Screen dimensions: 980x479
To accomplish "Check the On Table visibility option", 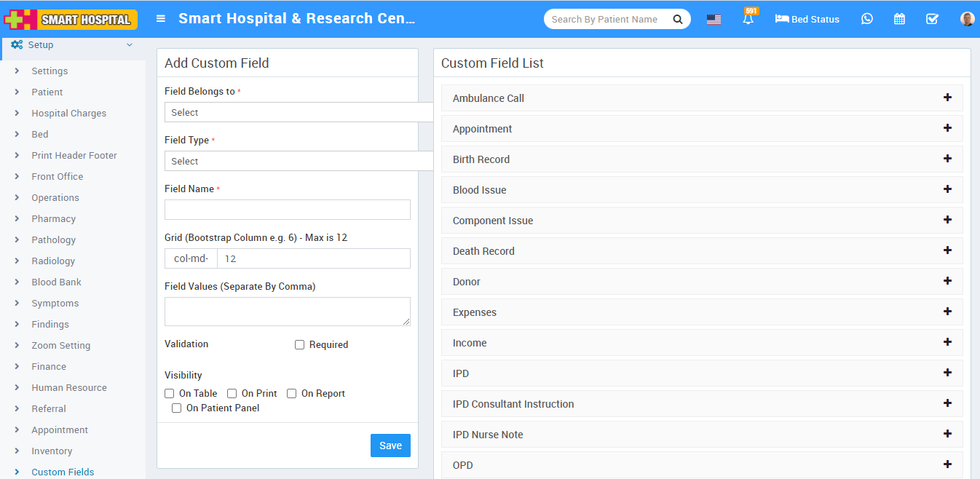I will pos(170,394).
